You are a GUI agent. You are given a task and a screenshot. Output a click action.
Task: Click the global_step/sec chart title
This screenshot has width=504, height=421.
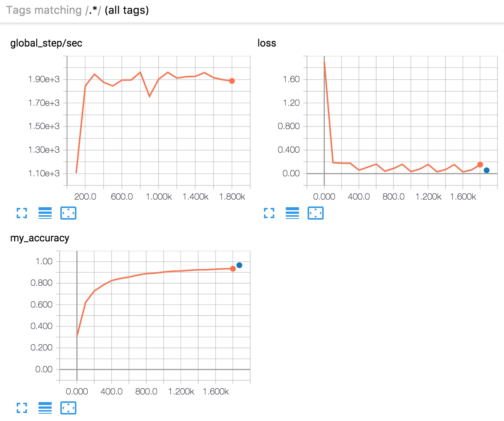46,43
